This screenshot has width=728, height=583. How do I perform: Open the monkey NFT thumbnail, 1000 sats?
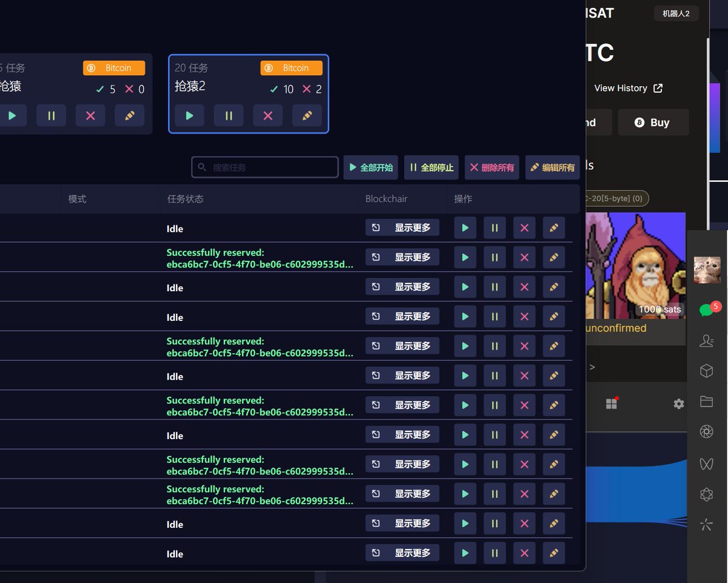coord(635,265)
